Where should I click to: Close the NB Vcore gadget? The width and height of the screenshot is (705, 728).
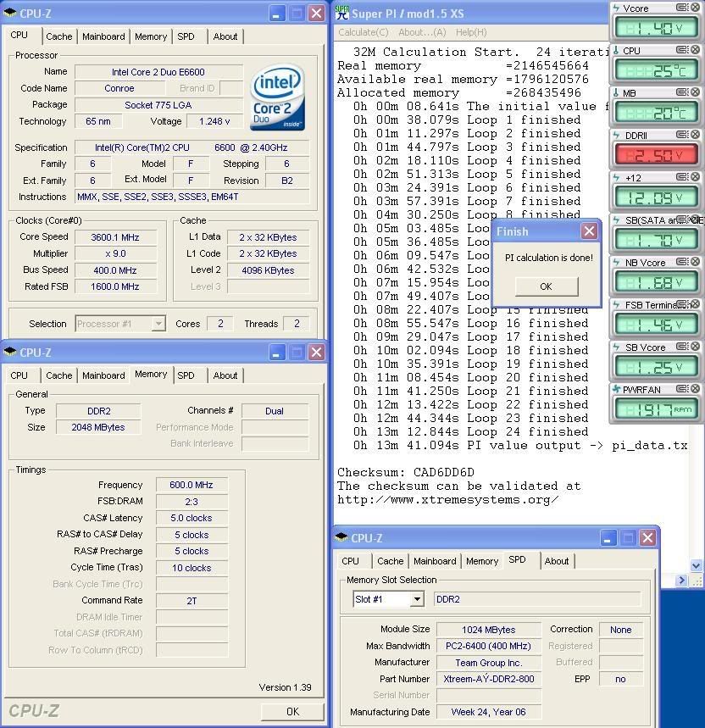695,261
